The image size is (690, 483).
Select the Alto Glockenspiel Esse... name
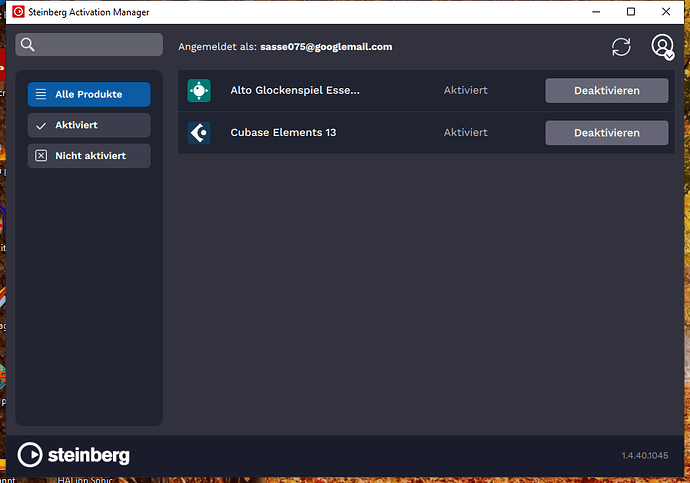pos(295,90)
